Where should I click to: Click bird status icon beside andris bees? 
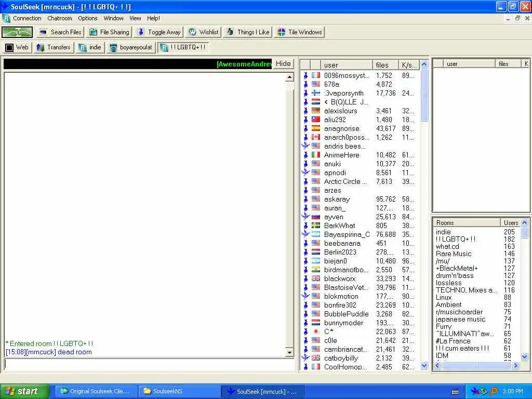(x=305, y=146)
